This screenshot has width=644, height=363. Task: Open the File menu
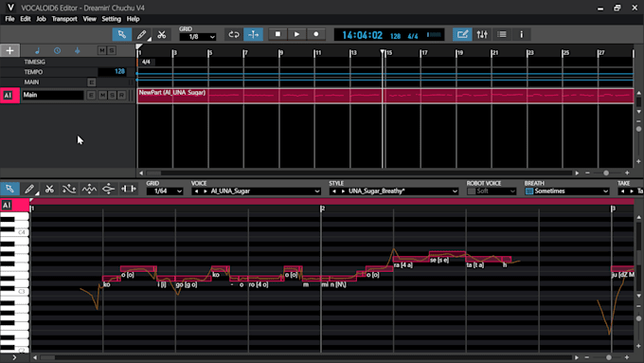tap(9, 19)
